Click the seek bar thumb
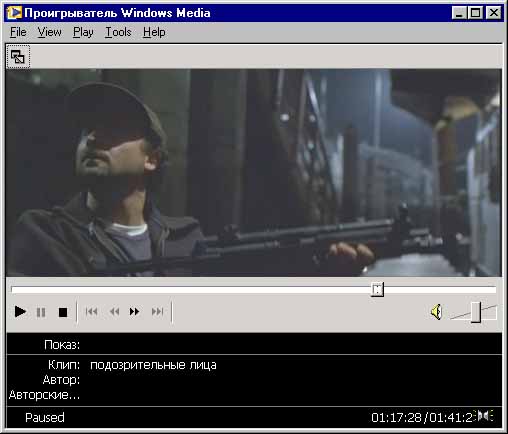Screen dimensions: 508x434 point(377,289)
